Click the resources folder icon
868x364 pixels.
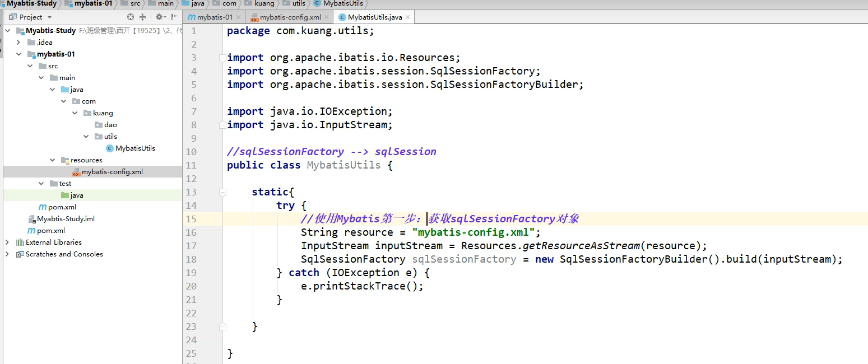pos(65,160)
